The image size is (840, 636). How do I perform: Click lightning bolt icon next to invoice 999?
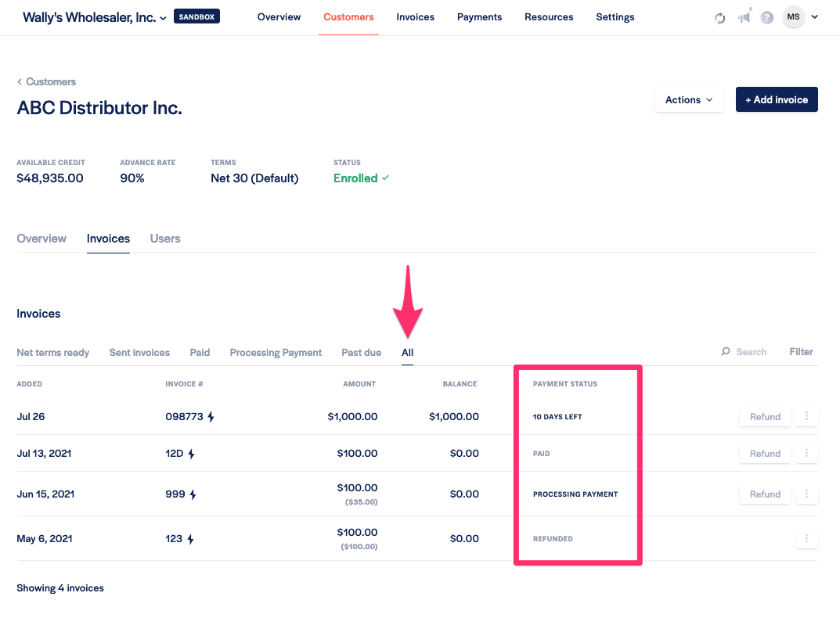pos(193,494)
